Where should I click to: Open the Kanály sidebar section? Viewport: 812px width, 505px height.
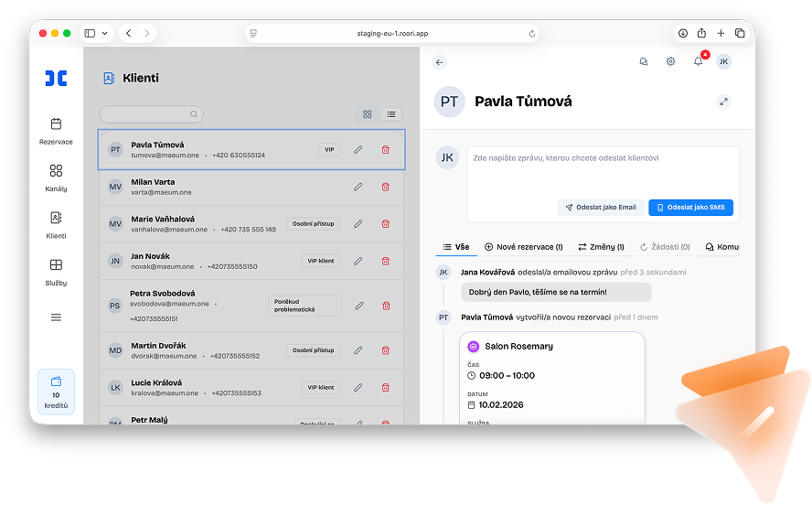click(x=56, y=177)
